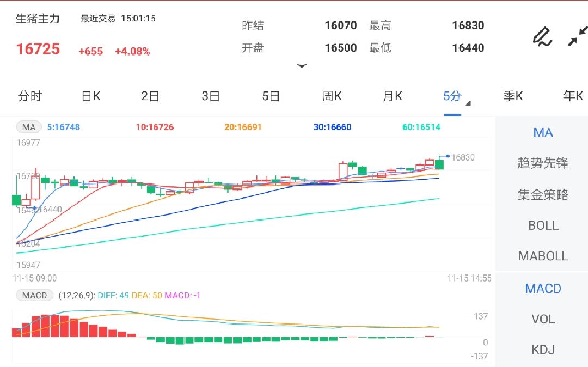Open the drawing pen tool
Screen dimensions: 588x367
tap(542, 36)
